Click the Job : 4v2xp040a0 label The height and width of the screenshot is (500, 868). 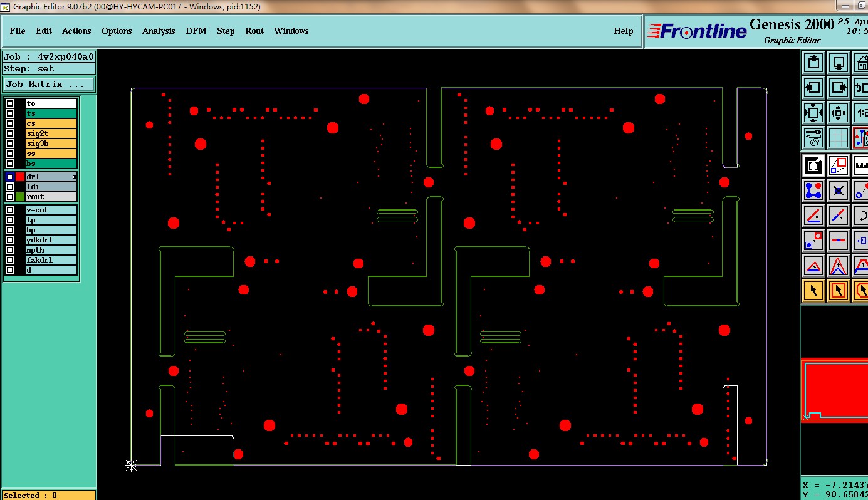point(49,56)
